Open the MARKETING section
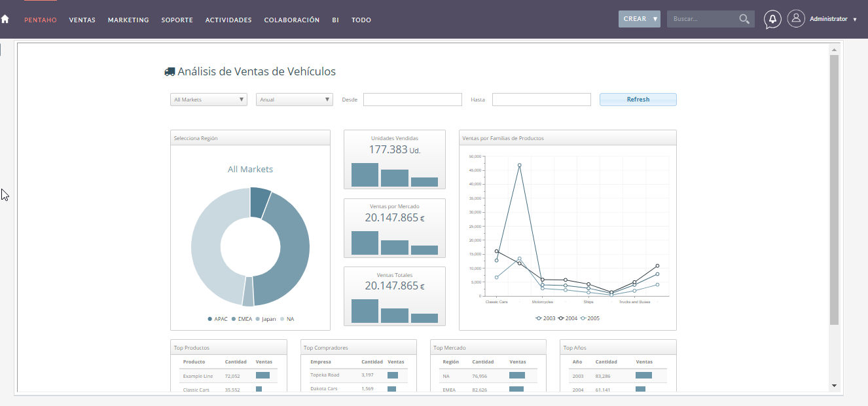 128,20
